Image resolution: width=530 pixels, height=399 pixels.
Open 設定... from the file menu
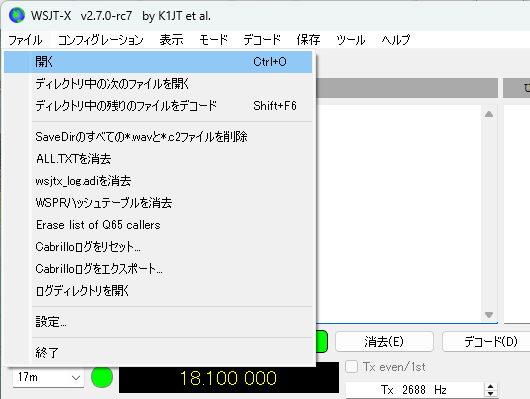click(x=158, y=322)
